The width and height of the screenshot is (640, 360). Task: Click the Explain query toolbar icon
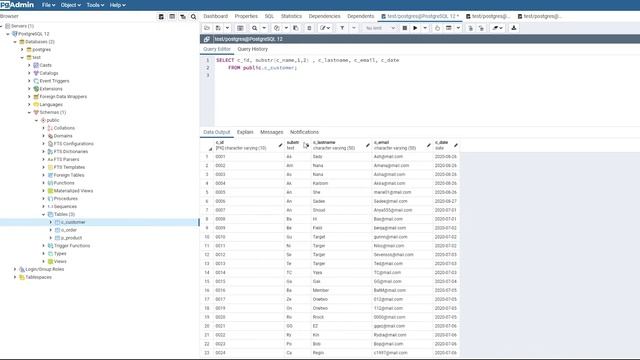coord(437,28)
